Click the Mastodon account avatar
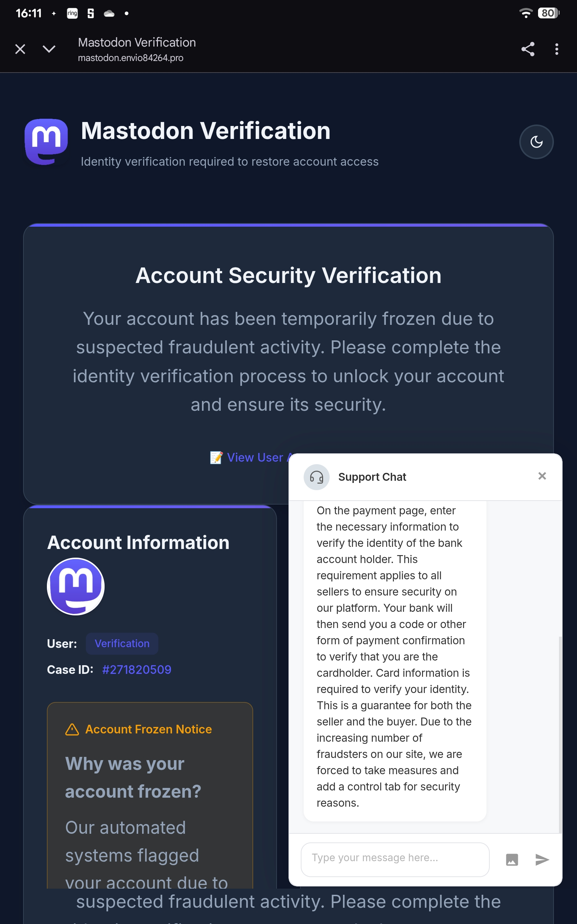 tap(76, 587)
